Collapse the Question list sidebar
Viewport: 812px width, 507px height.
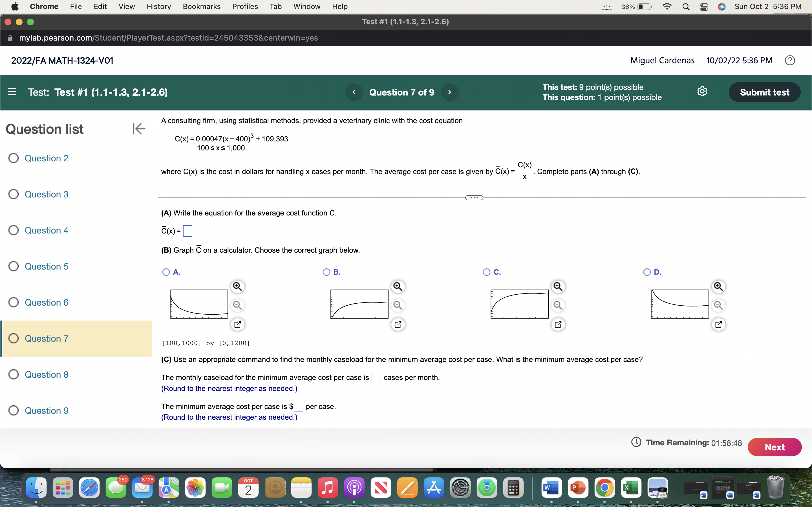(x=139, y=129)
